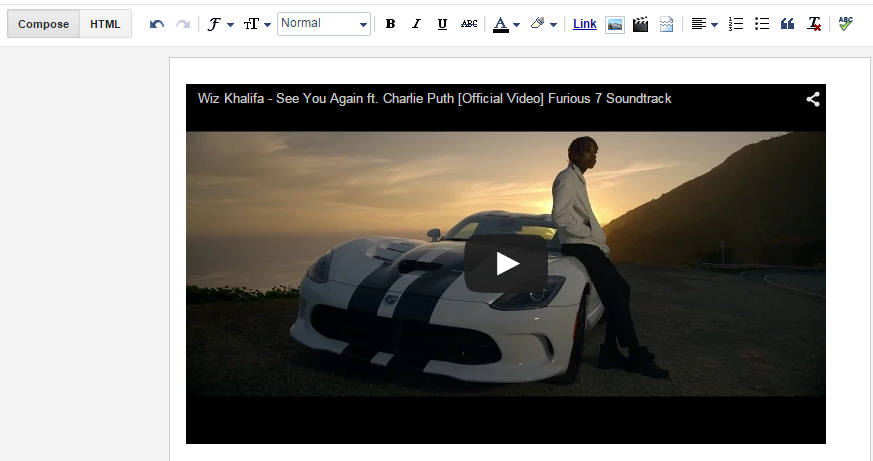This screenshot has height=461, width=873.
Task: Open the text color dropdown arrow
Action: click(x=517, y=24)
